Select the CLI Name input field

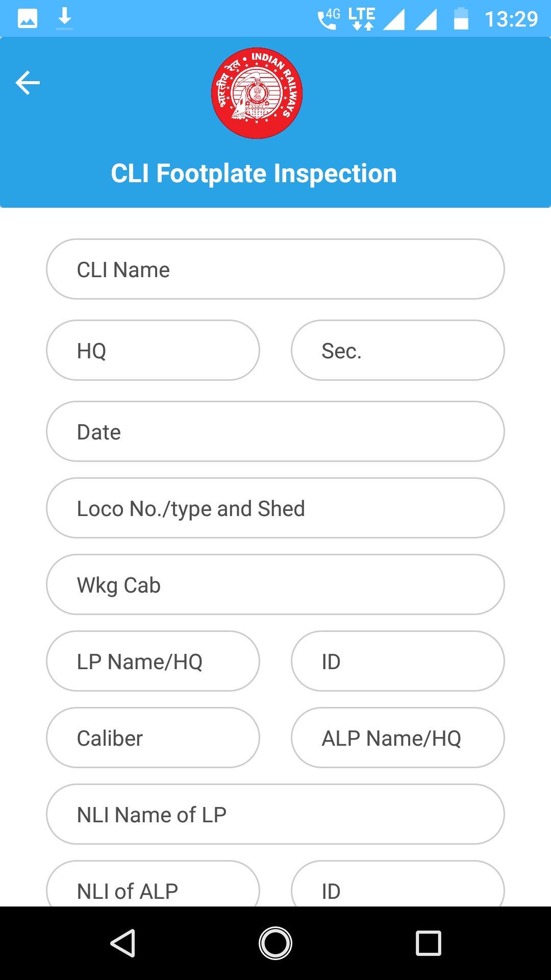pyautogui.click(x=275, y=269)
